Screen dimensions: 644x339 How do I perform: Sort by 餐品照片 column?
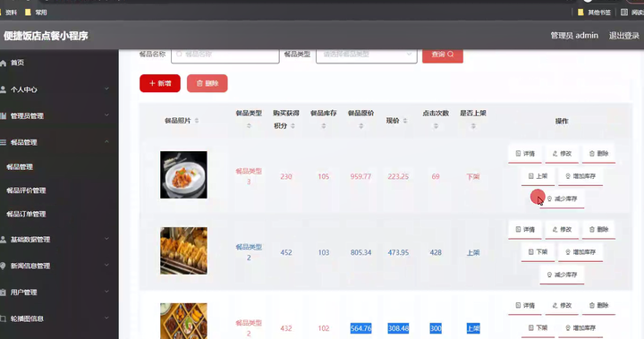click(x=197, y=121)
